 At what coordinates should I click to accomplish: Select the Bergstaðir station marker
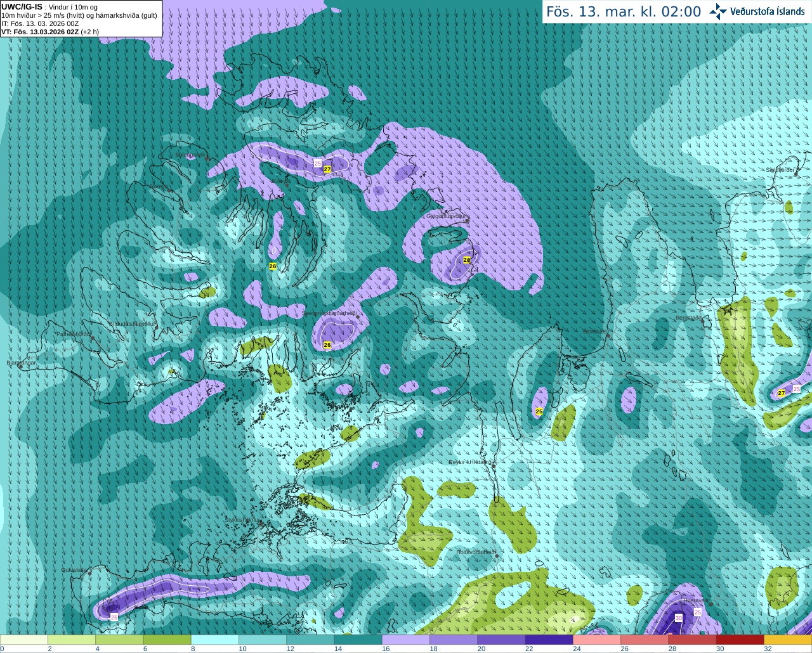(x=702, y=321)
